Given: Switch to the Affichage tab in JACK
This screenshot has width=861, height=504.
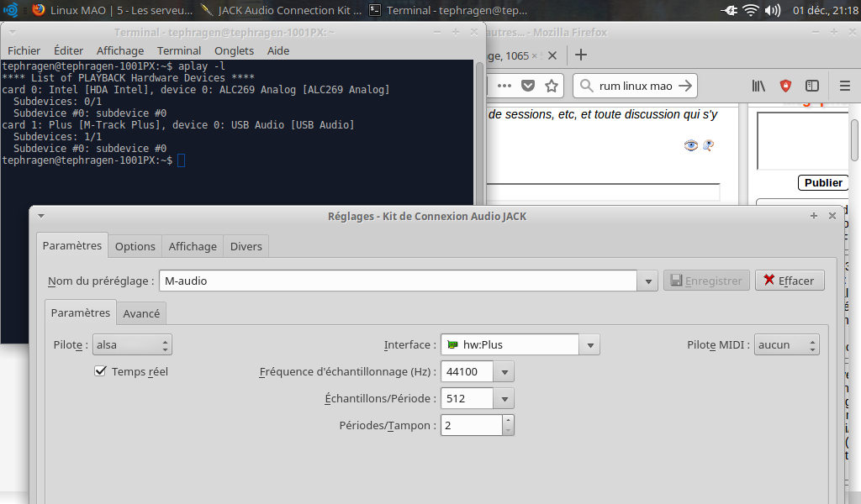Looking at the screenshot, I should 193,246.
